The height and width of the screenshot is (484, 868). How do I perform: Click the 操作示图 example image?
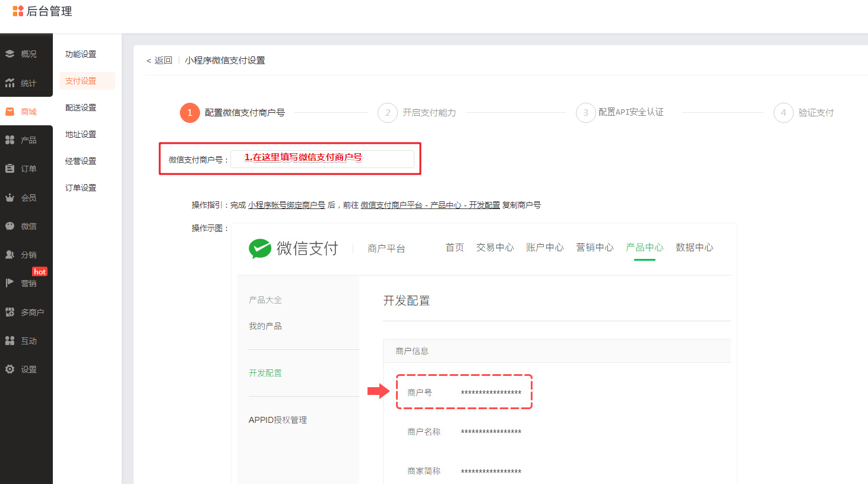click(x=484, y=353)
